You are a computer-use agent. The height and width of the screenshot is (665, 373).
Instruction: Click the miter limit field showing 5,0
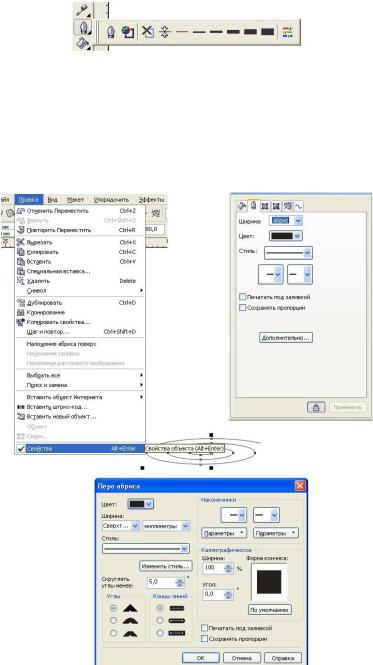coord(160,582)
